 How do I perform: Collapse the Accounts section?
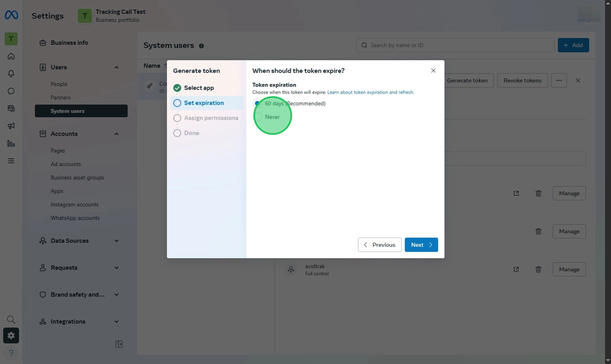click(117, 134)
